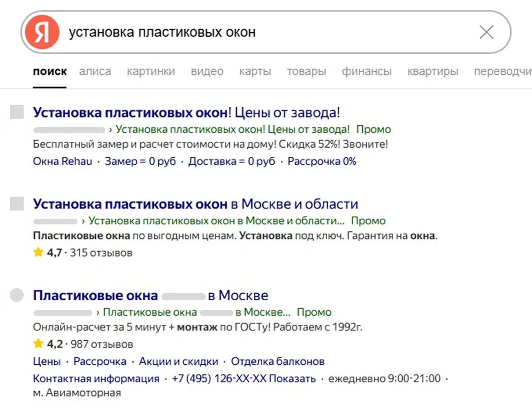
Task: Open the 'Отделка балконов' sitelink
Action: (278, 361)
